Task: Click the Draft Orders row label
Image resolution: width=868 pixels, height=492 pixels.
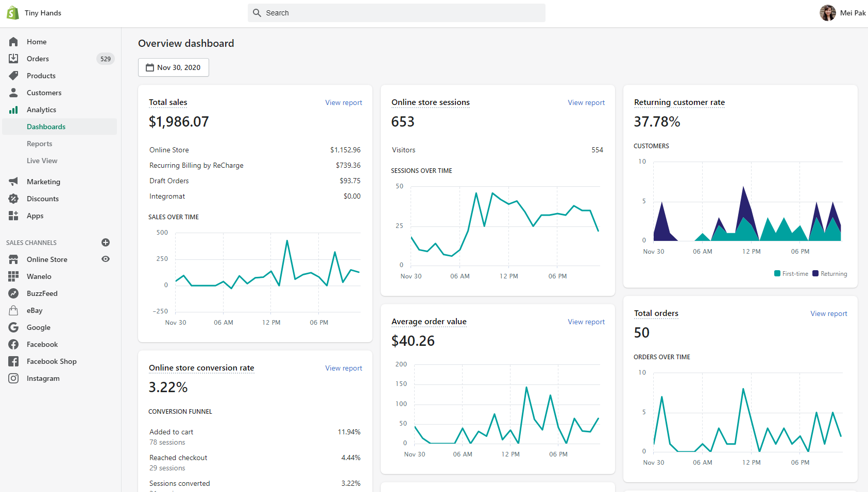Action: pos(169,181)
